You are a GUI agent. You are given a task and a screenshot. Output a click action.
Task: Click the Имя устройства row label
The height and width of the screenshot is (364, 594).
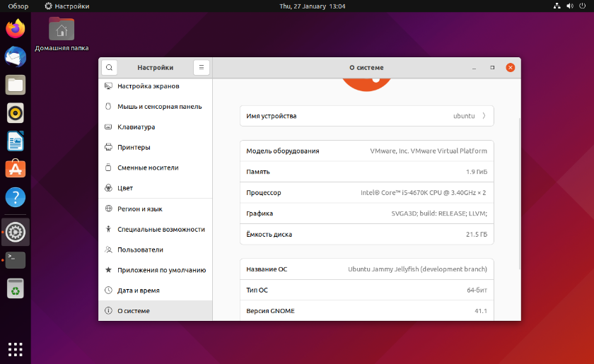click(272, 116)
